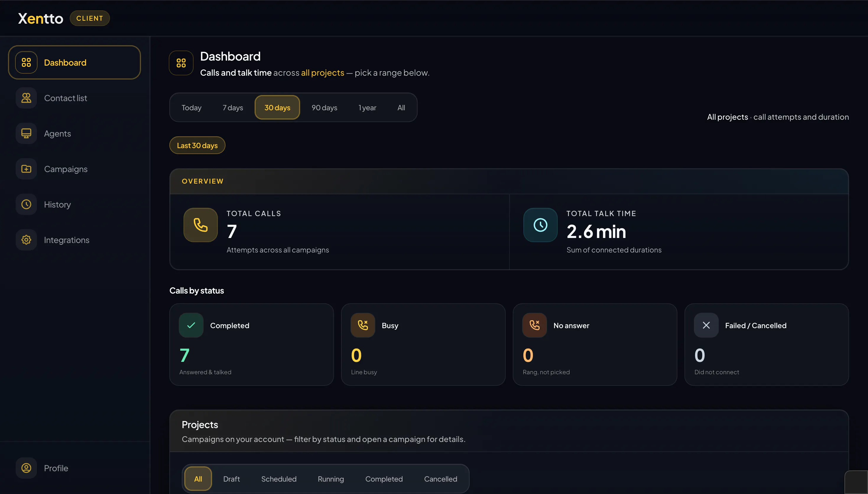Viewport: 868px width, 494px height.
Task: Click the Profile user icon
Action: tap(26, 468)
